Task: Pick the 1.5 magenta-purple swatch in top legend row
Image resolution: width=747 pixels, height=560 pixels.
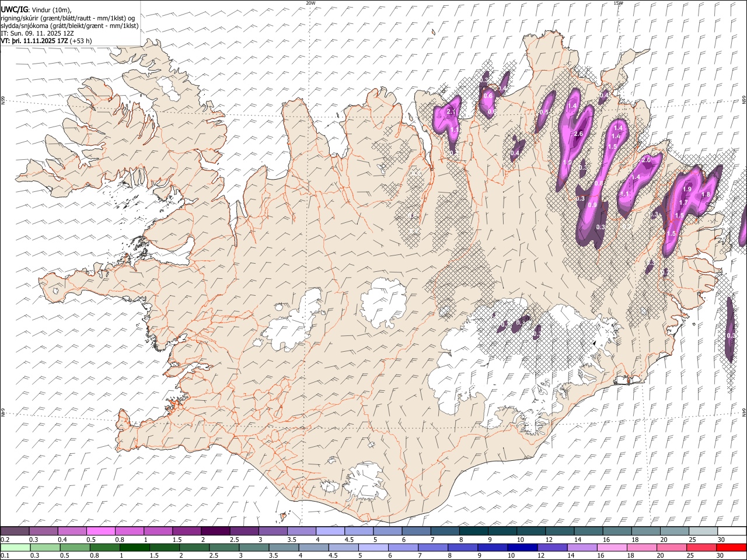Action: 187,531
